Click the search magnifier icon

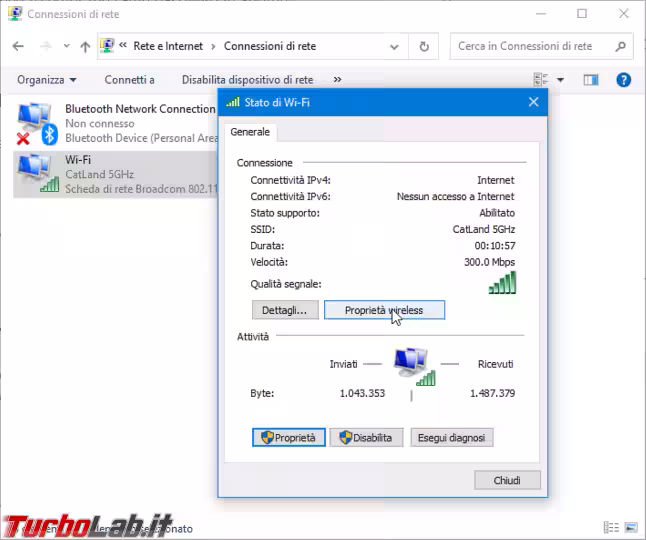click(x=620, y=47)
